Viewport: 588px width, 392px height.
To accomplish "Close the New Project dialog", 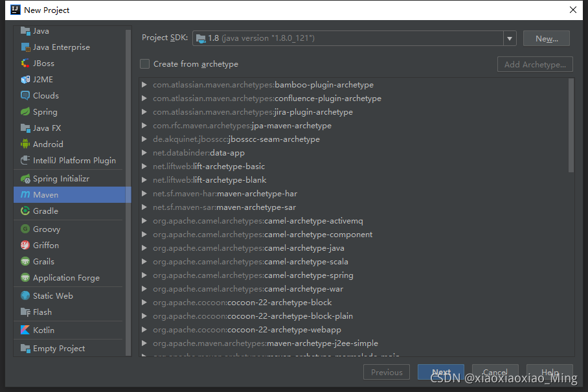I will (573, 10).
